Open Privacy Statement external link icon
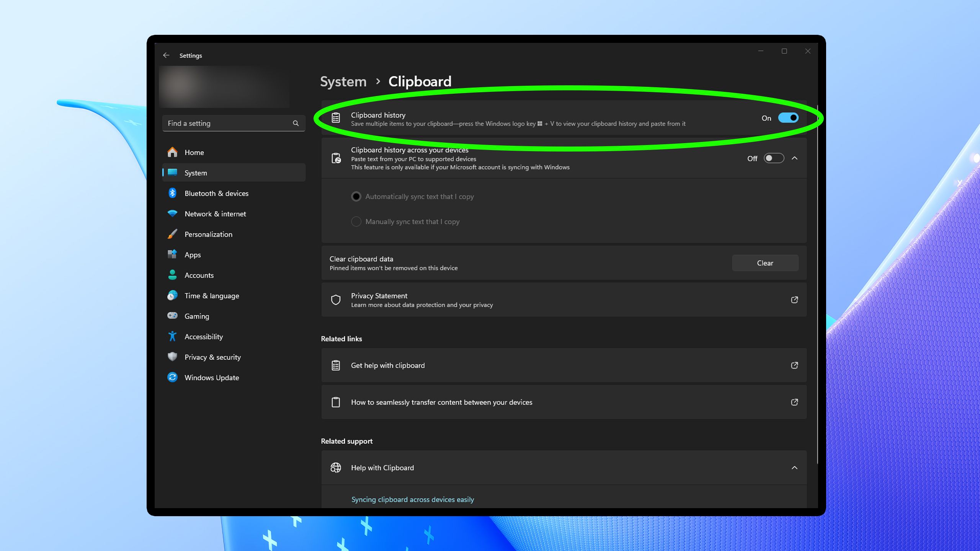Viewport: 980px width, 551px height. click(x=794, y=300)
